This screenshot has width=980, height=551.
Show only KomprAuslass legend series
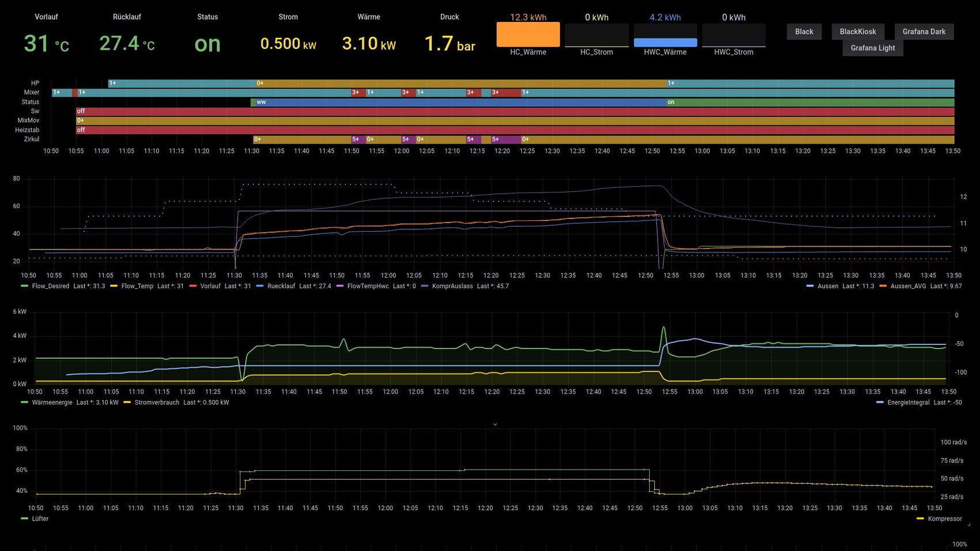[452, 286]
